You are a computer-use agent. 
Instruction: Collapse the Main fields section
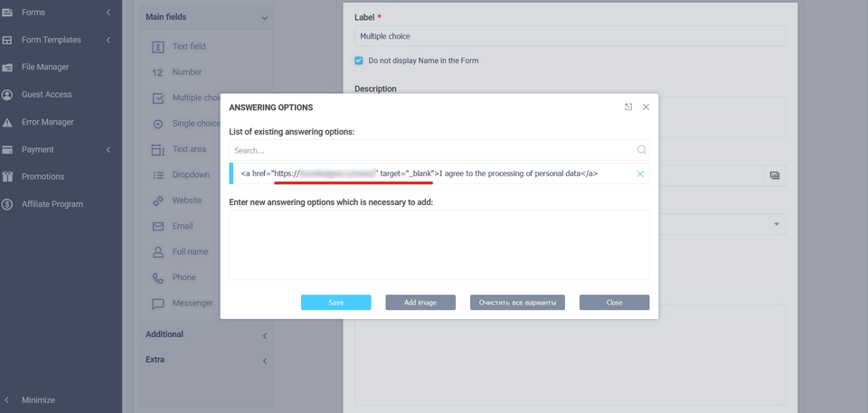pyautogui.click(x=264, y=18)
